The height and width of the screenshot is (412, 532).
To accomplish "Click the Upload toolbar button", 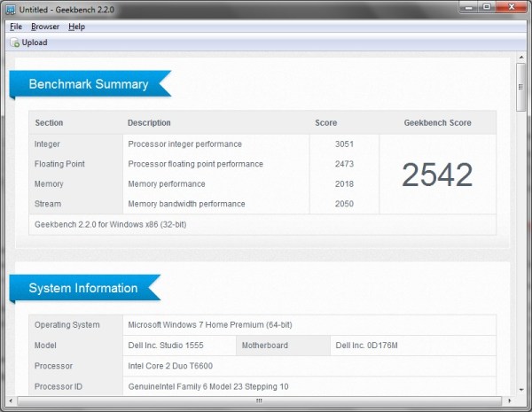I will 29,43.
